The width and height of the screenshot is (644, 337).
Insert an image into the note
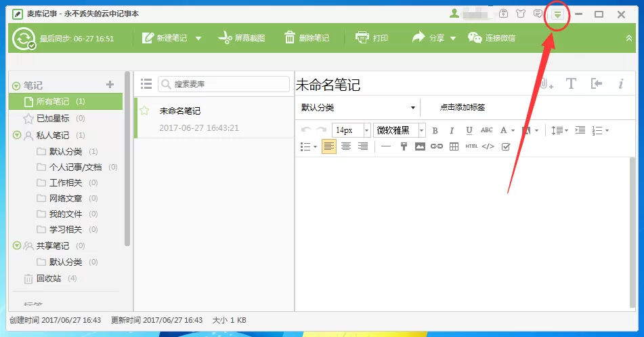coord(420,146)
